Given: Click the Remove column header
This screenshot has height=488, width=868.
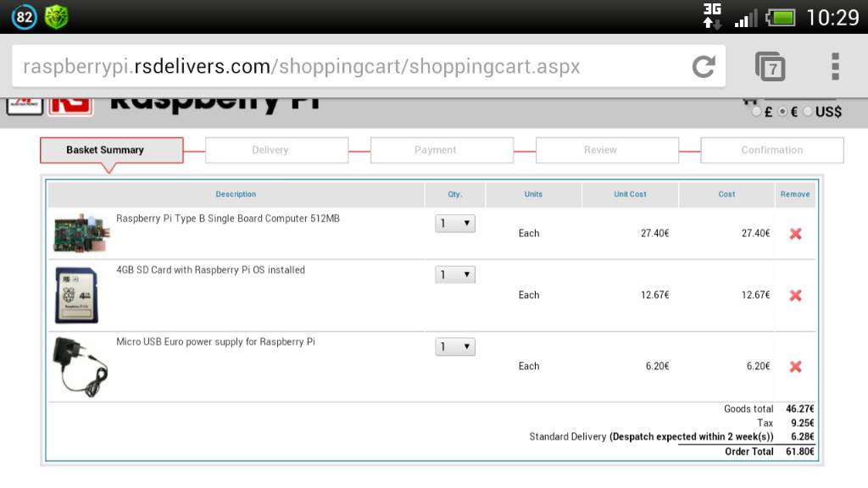Looking at the screenshot, I should click(795, 194).
